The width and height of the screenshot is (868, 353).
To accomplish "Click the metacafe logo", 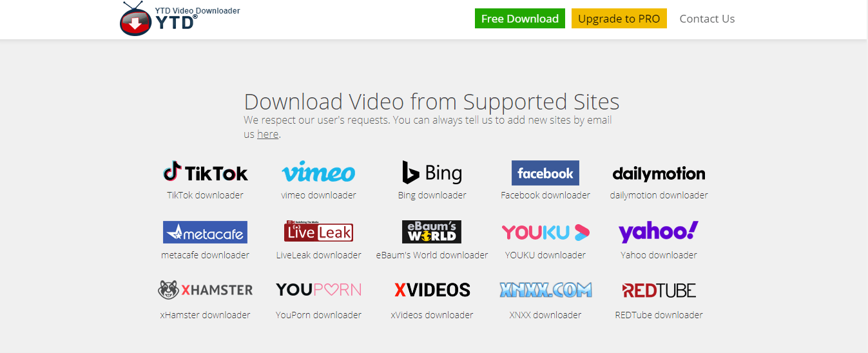I will click(x=205, y=233).
